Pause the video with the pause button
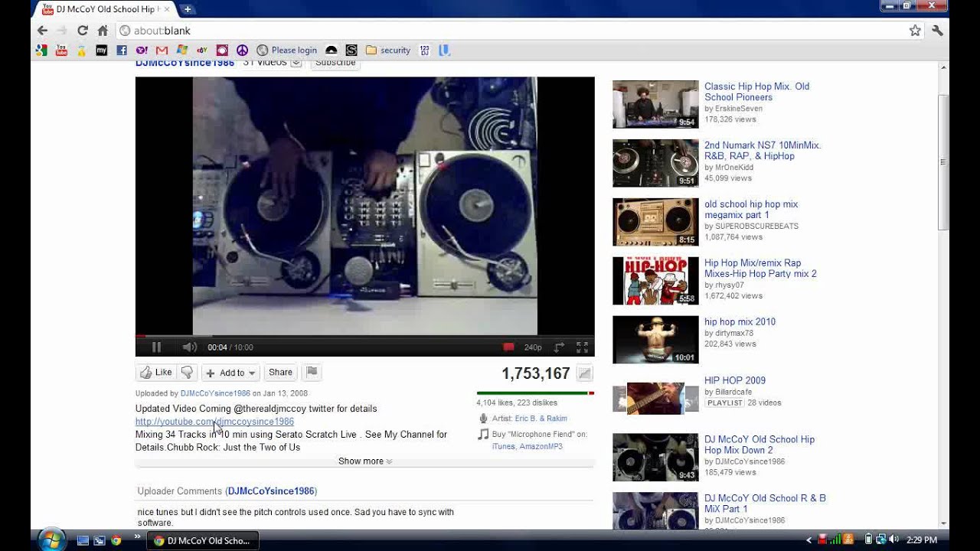Screen dimensions: 980x551 point(156,347)
